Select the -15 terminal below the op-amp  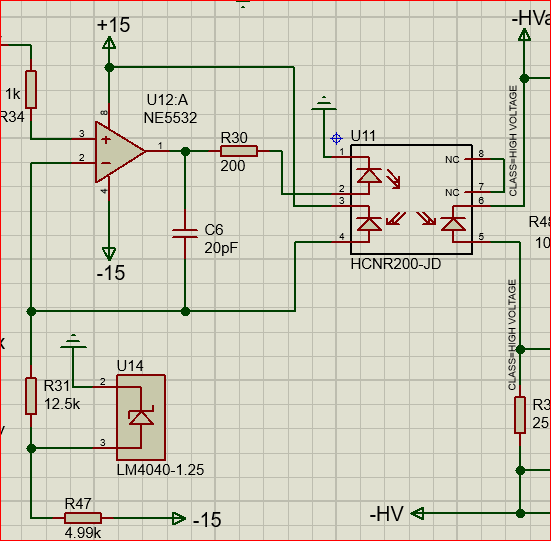(109, 253)
